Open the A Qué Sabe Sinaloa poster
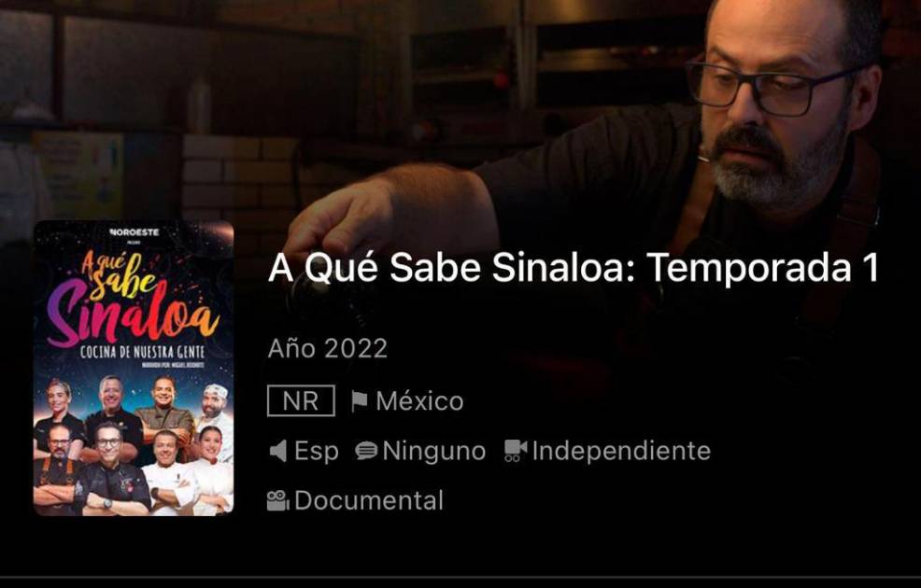921x588 pixels. 134,368
